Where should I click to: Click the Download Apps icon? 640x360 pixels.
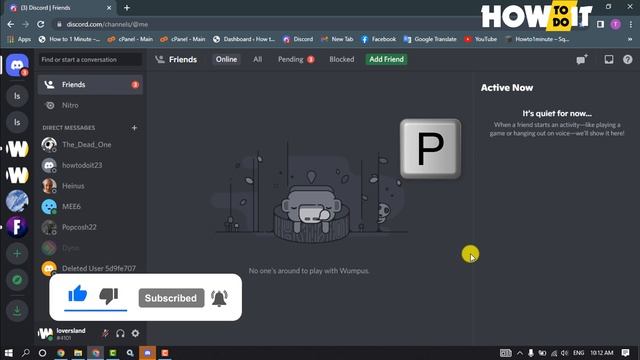pyautogui.click(x=17, y=311)
